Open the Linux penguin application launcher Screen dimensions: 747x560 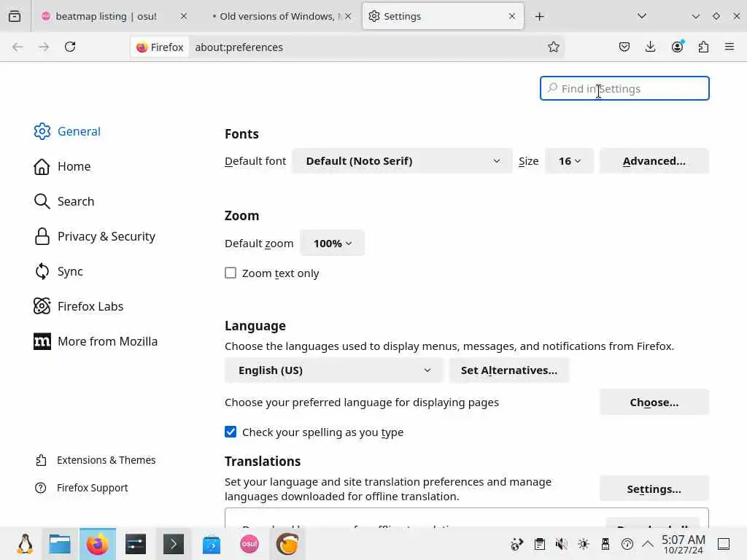pyautogui.click(x=25, y=544)
